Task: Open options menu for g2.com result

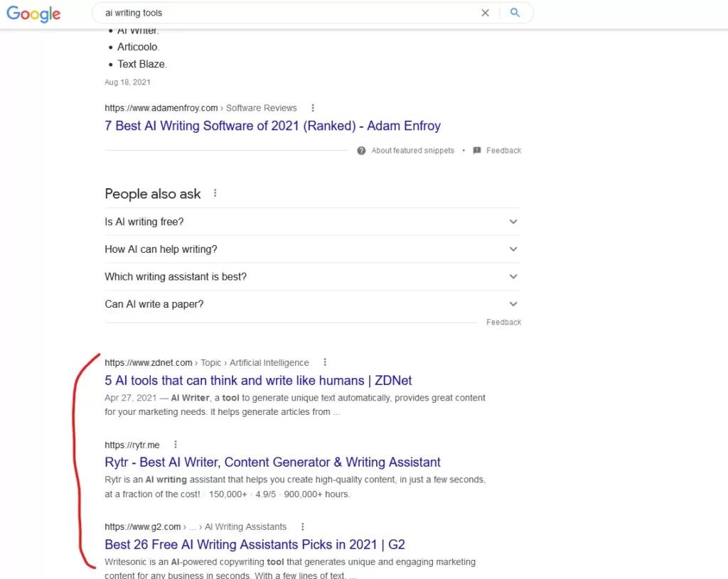Action: click(x=303, y=526)
